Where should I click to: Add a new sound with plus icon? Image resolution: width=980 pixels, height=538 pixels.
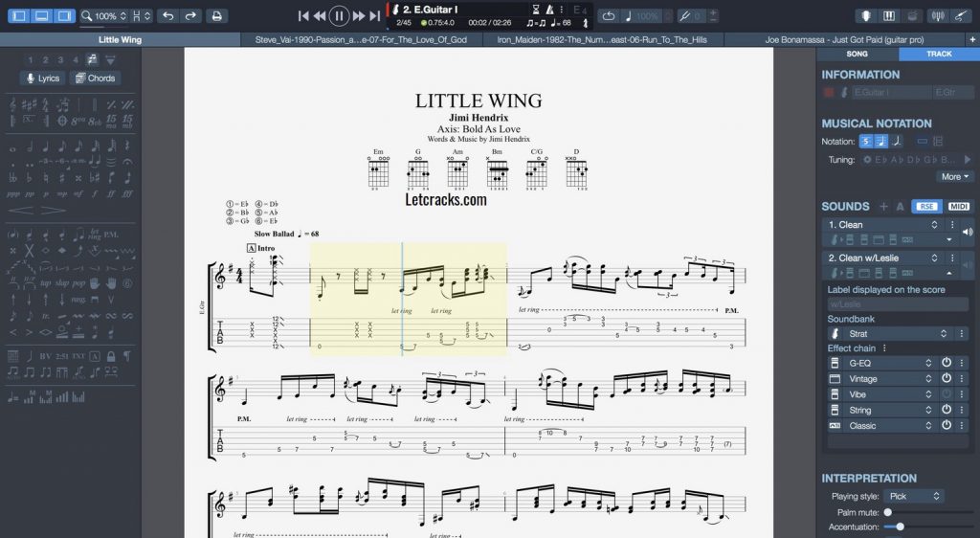(x=883, y=206)
